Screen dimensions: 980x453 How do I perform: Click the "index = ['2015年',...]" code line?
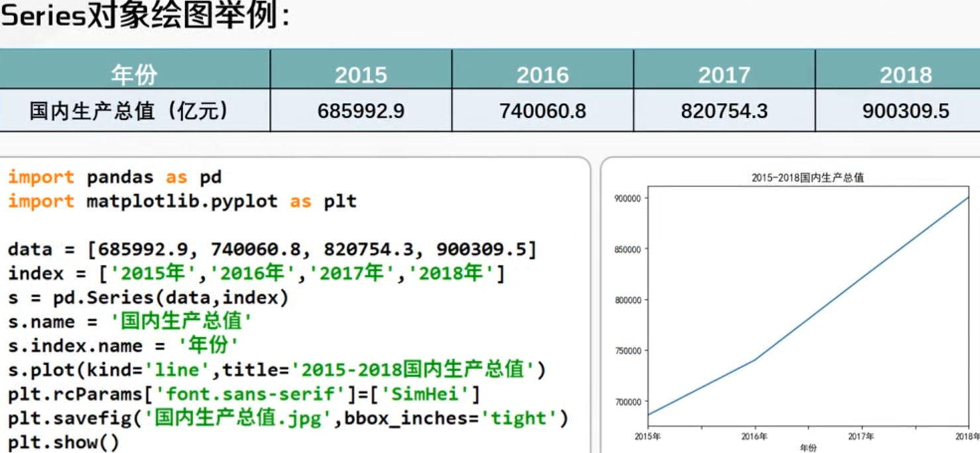[x=256, y=274]
